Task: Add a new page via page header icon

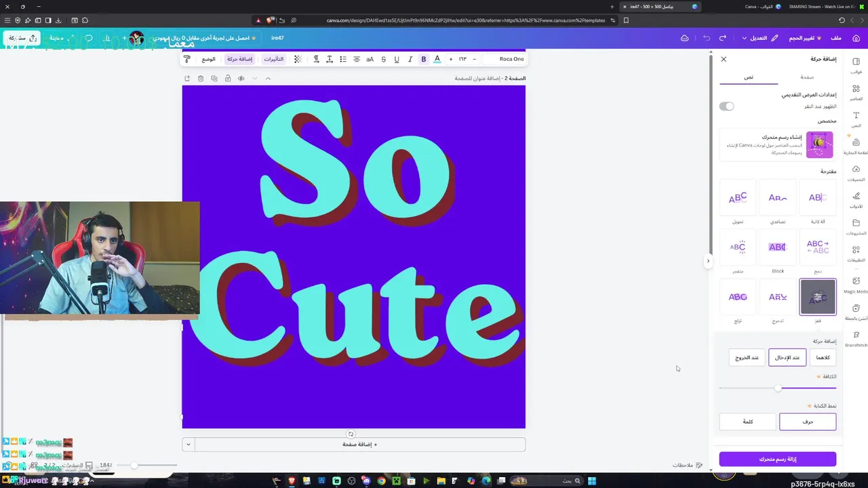Action: pyautogui.click(x=187, y=79)
